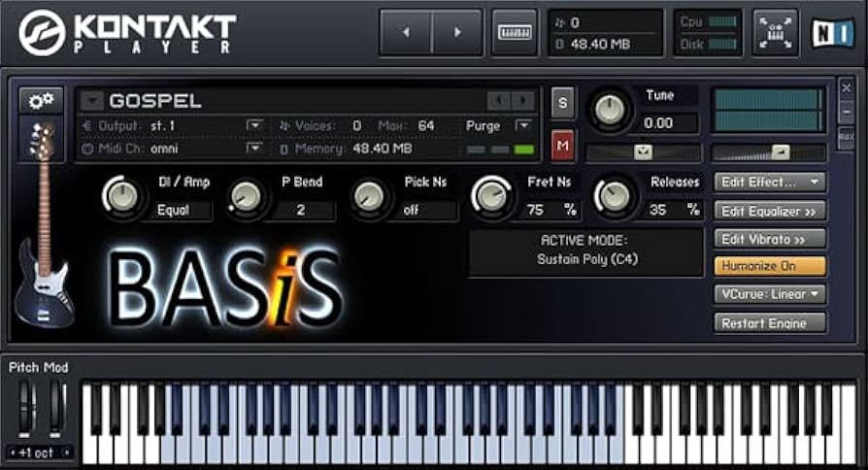
Task: Click the previous arrow in the Kontakt header
Action: (405, 33)
